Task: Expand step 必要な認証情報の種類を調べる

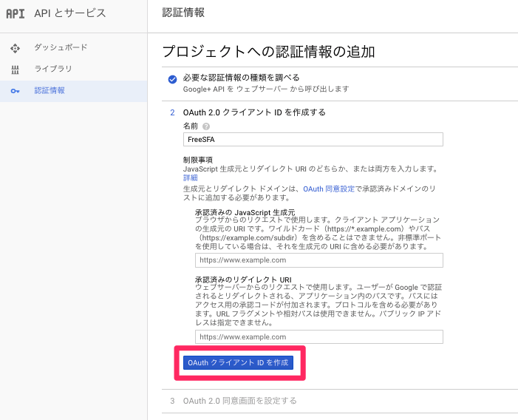Action: point(241,78)
